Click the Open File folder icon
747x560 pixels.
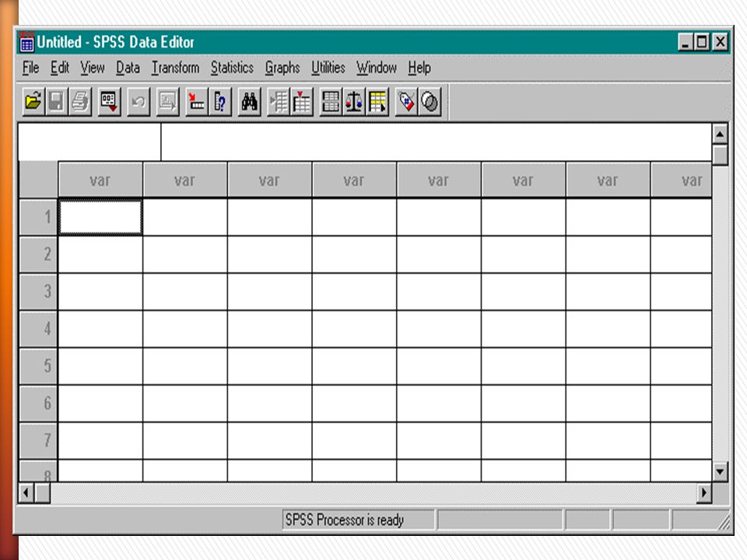coord(33,101)
